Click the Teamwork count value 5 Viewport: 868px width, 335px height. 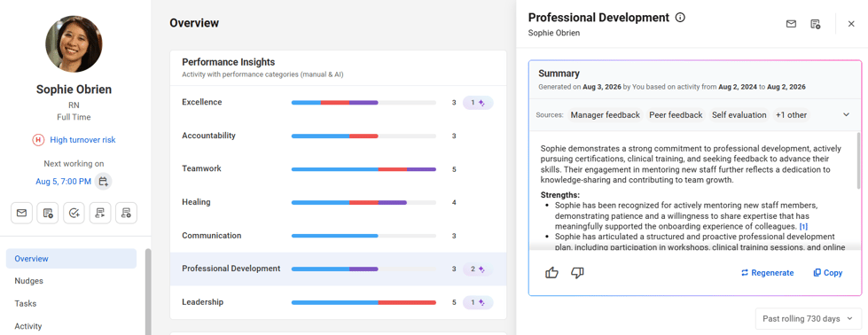coord(454,169)
